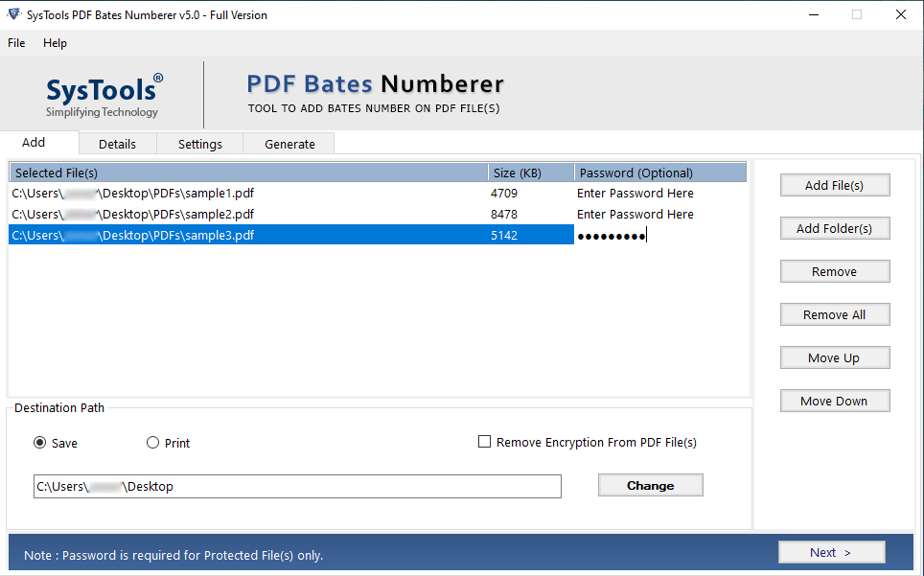The height and width of the screenshot is (576, 924).
Task: Click the Move Down button
Action: [x=834, y=401]
